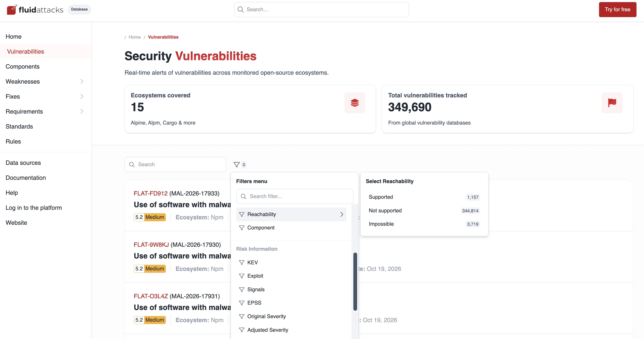Screen dimensions: 644x339
Task: Click the flag icon in Total vulnerabilities card
Action: click(x=612, y=103)
